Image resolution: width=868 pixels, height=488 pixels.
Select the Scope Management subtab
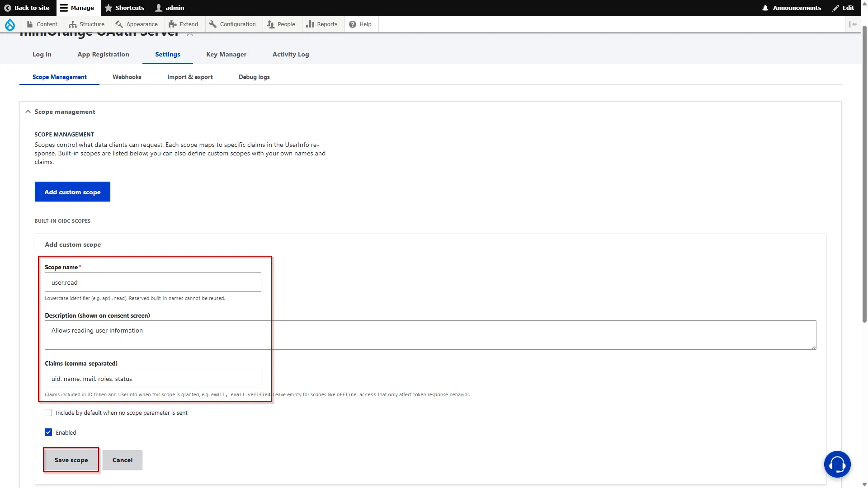click(60, 77)
